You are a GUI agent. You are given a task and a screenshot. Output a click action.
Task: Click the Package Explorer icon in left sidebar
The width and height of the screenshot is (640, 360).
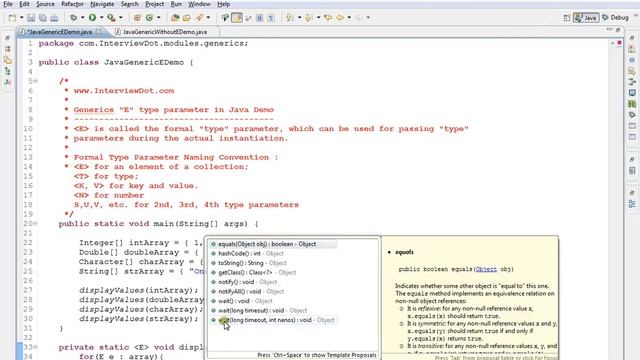(8, 49)
